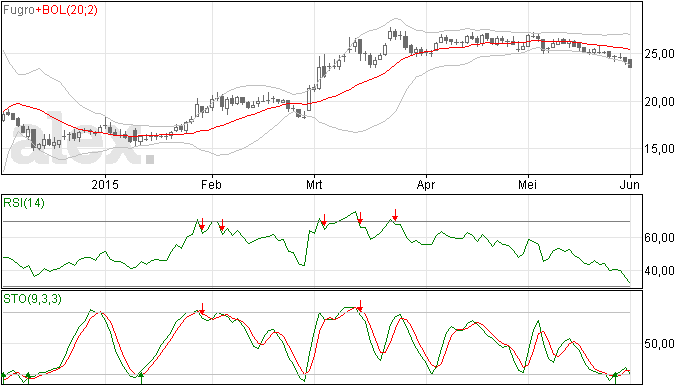This screenshot has height=387, width=690.
Task: Click the 'Mrt' date axis label
Action: 314,184
